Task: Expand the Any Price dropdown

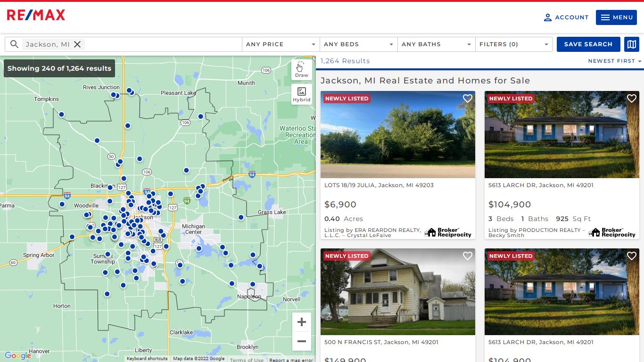Action: [281, 44]
